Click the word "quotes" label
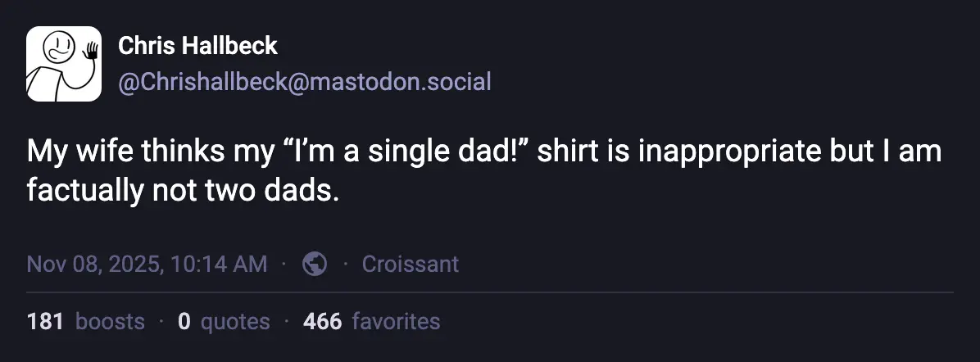Viewport: 980px width, 362px height. click(235, 322)
